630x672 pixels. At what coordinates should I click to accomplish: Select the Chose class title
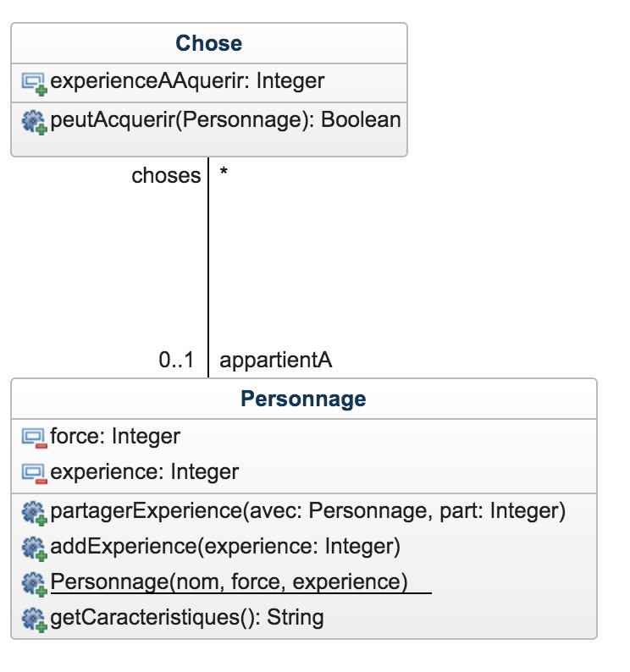[208, 43]
